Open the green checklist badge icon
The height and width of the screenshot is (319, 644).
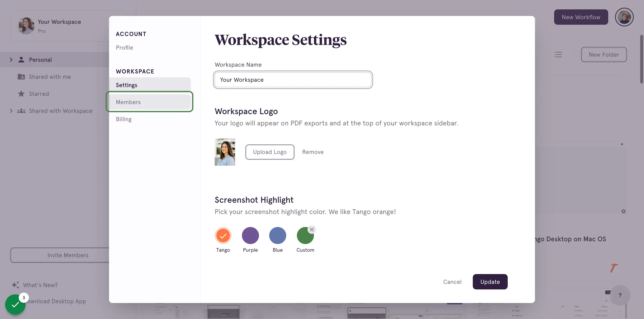click(x=16, y=304)
